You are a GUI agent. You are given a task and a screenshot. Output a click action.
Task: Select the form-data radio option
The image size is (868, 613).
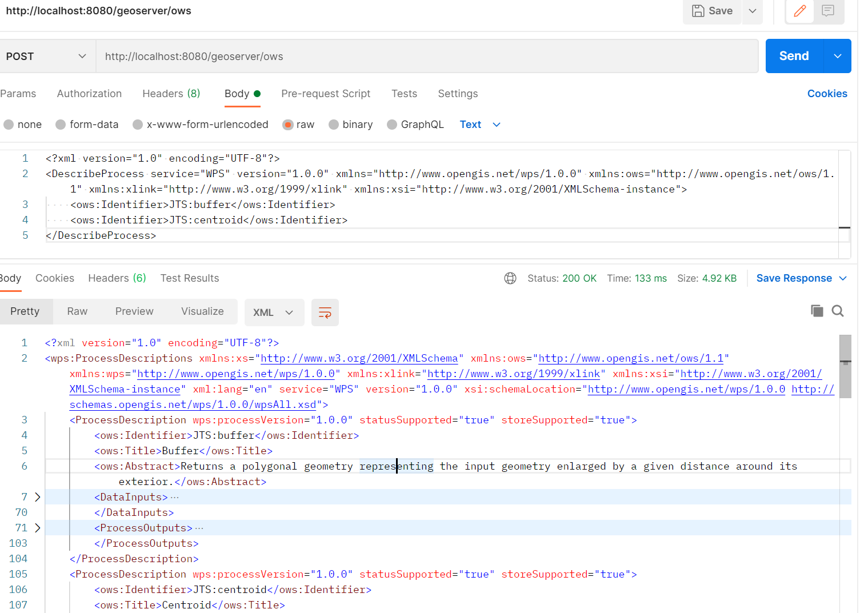pos(61,125)
